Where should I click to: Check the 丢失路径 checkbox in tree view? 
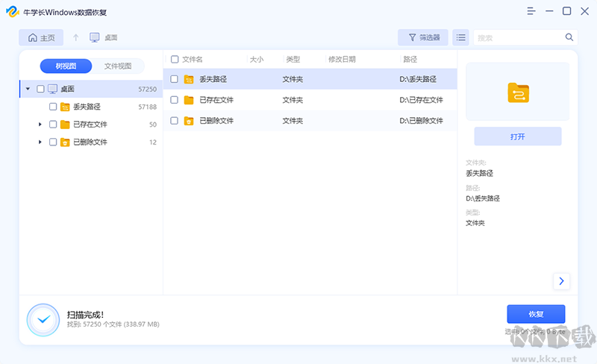pyautogui.click(x=53, y=107)
